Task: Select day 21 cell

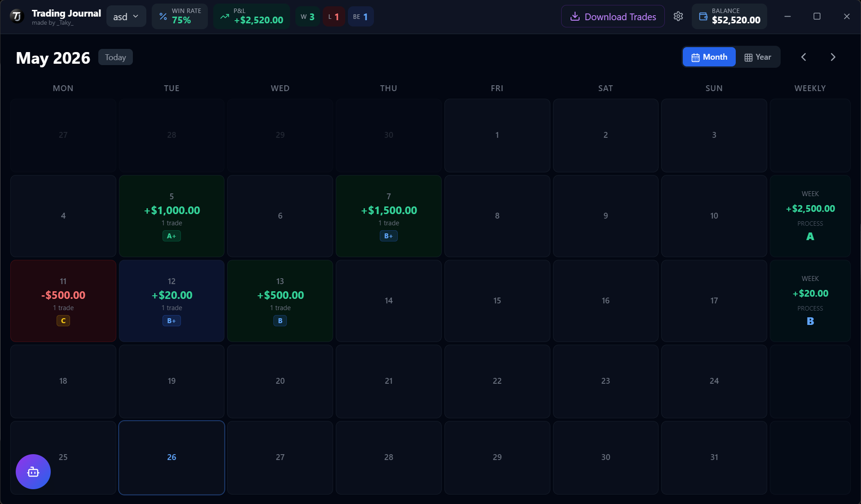Action: tap(389, 381)
